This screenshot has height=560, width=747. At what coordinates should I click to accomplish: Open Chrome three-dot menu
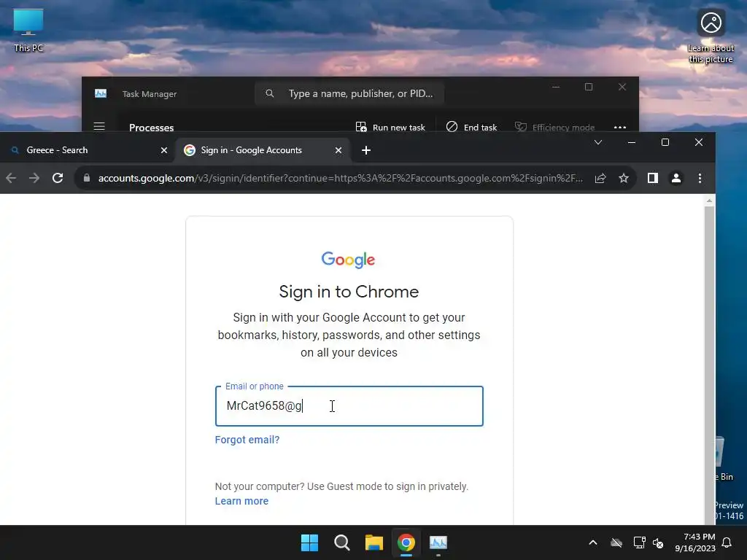tap(700, 178)
